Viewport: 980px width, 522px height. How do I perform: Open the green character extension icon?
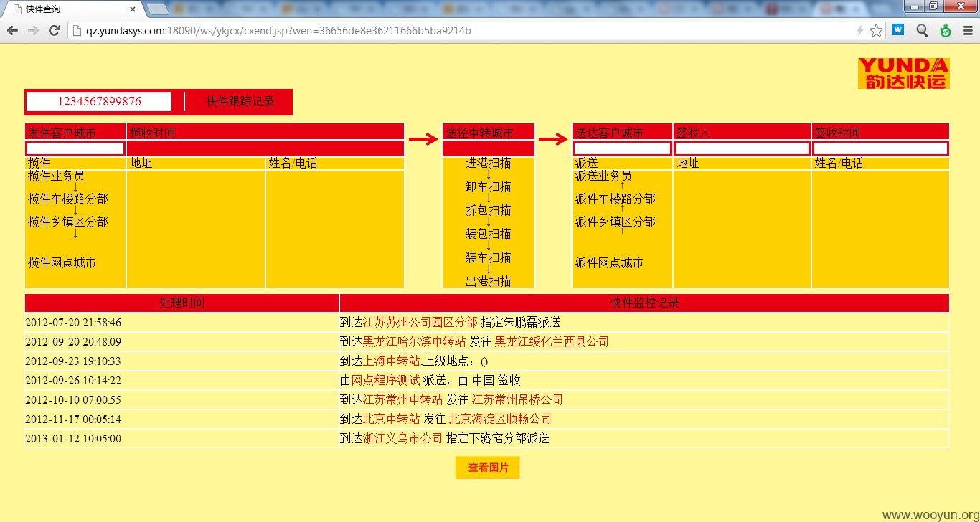pyautogui.click(x=946, y=31)
